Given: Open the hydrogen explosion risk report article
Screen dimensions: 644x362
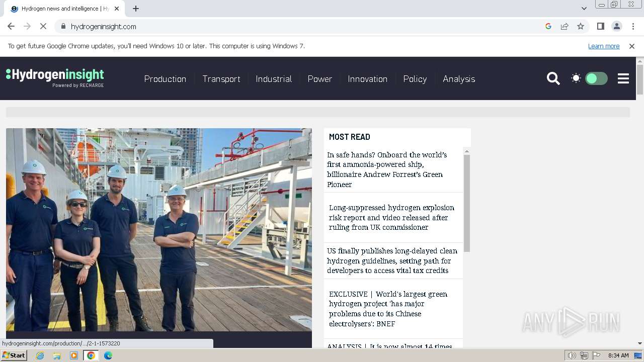Looking at the screenshot, I should (391, 217).
